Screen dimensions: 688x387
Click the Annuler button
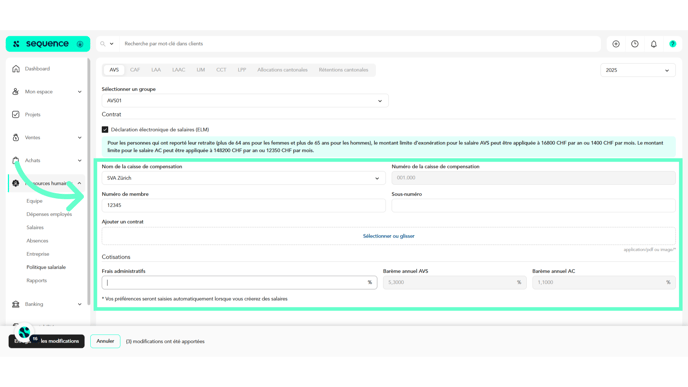[105, 341]
